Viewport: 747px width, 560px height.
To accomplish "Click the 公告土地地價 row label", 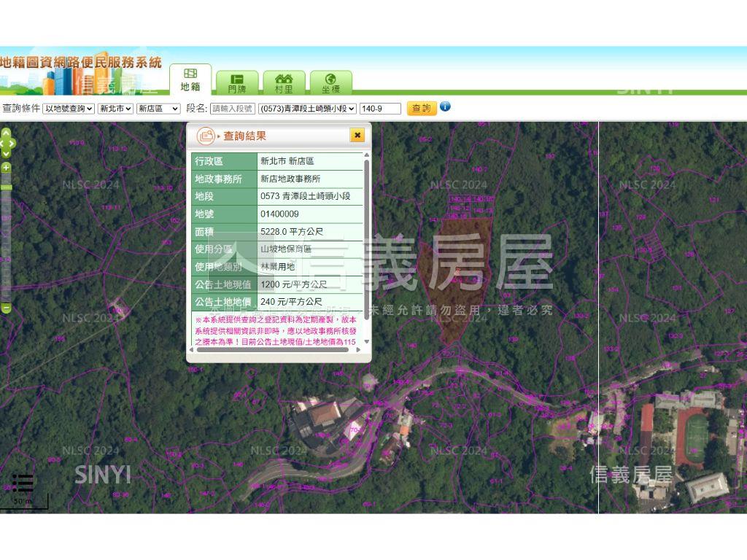I will 223,302.
